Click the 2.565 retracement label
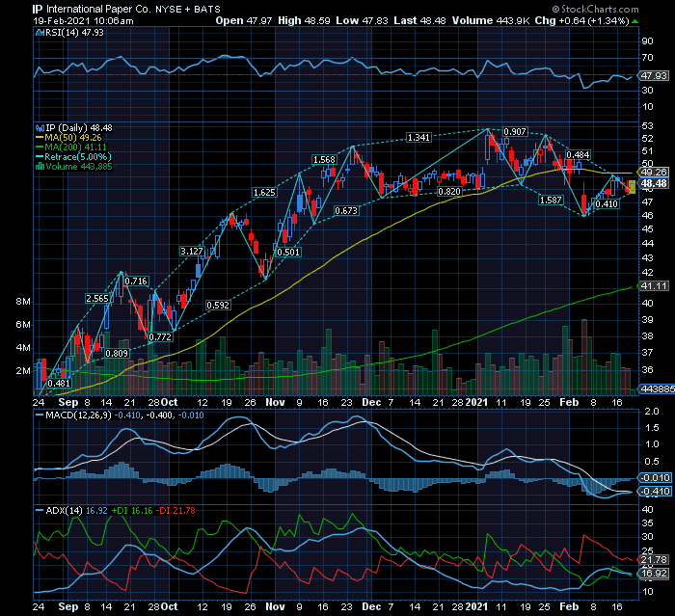The height and width of the screenshot is (616, 675). coord(97,299)
